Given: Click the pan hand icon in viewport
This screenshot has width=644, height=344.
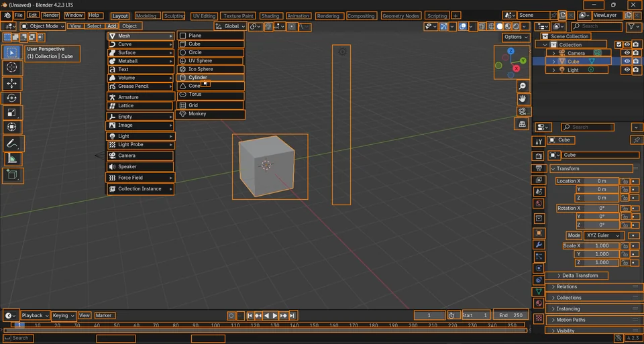Looking at the screenshot, I should point(523,99).
